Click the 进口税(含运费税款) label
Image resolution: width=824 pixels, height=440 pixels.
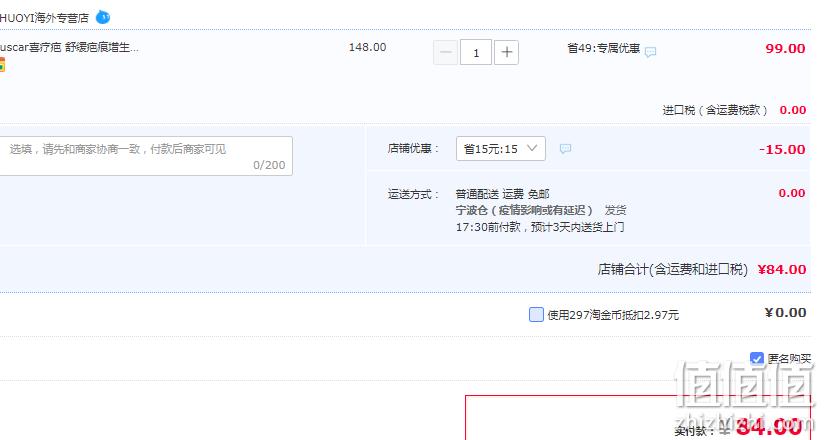click(x=715, y=110)
